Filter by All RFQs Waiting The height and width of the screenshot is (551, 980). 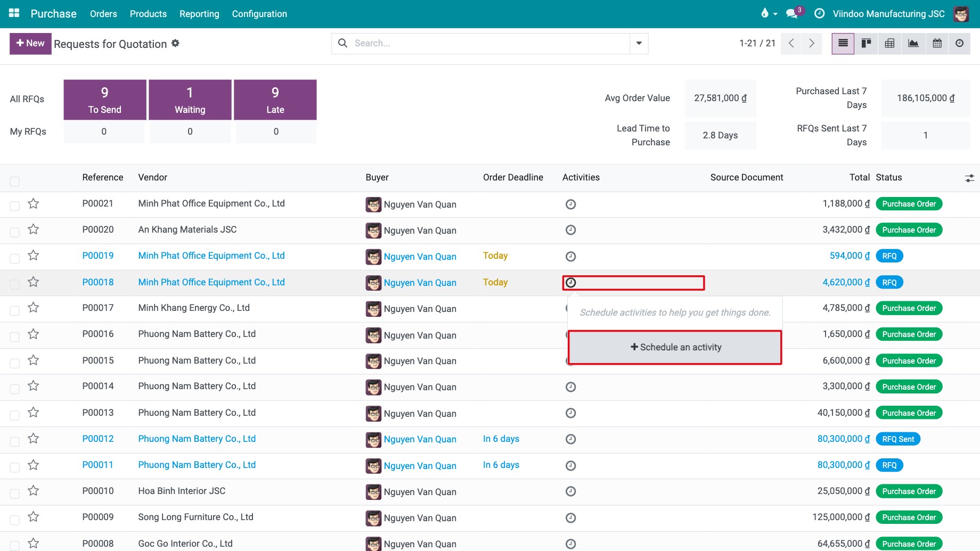tap(190, 100)
